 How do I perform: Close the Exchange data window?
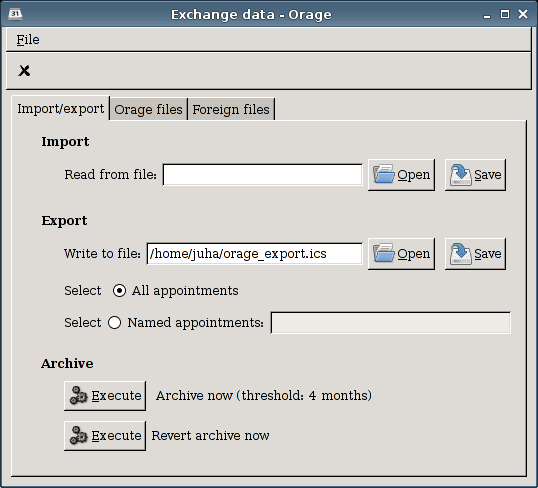point(523,14)
